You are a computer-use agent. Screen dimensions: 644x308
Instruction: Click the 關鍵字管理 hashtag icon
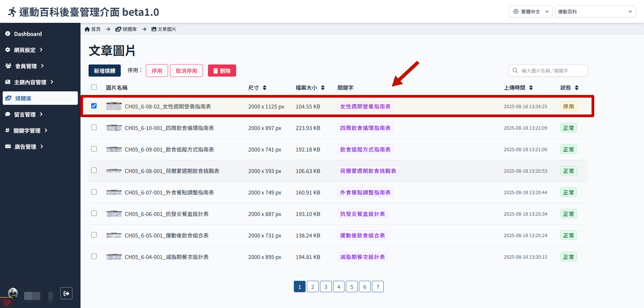click(7, 130)
